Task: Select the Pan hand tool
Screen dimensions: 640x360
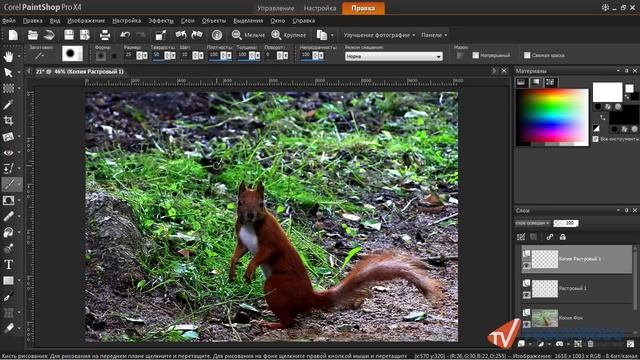Action: (8, 57)
